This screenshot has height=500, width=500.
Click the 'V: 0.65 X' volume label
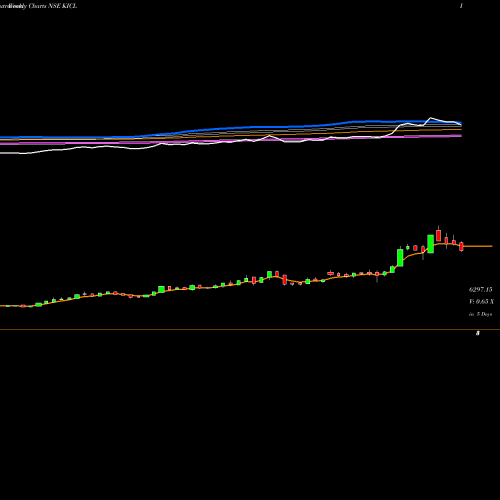(481, 302)
